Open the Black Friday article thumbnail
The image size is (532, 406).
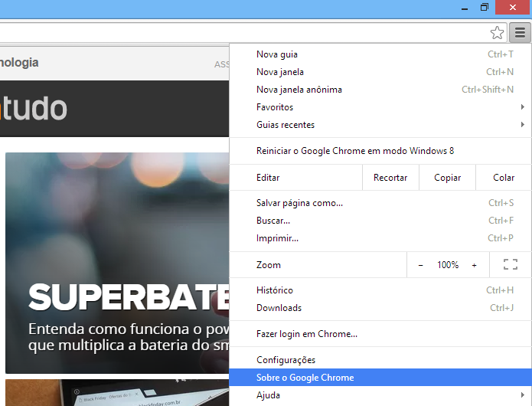pos(117,393)
